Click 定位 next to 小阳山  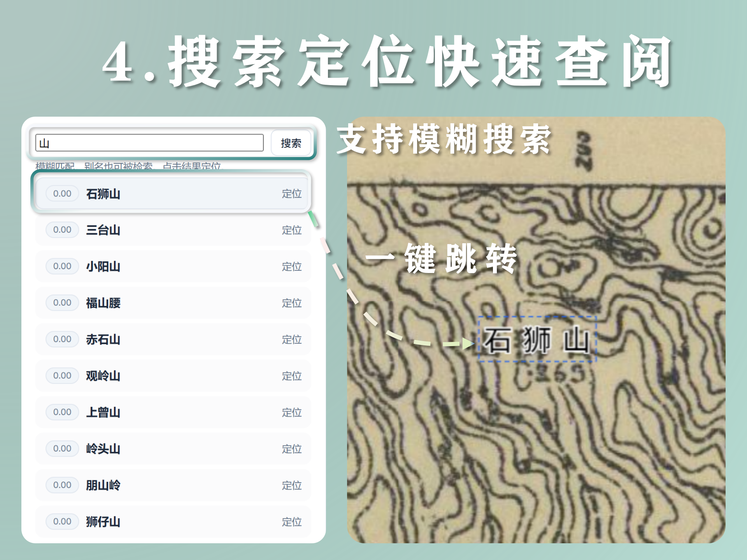coord(292,267)
